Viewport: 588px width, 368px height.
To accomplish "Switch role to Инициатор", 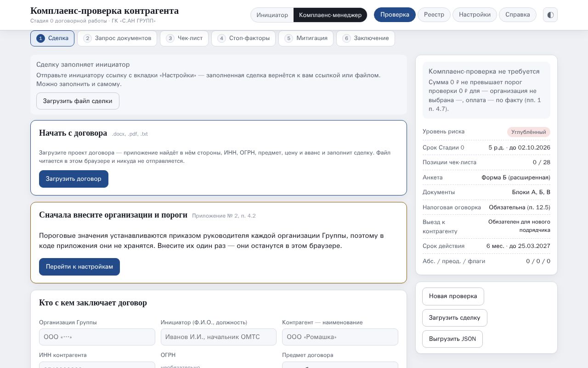I will coord(272,15).
